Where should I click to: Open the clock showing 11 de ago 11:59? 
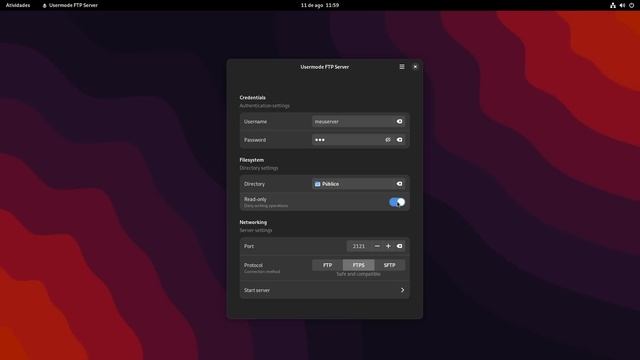[x=320, y=5]
